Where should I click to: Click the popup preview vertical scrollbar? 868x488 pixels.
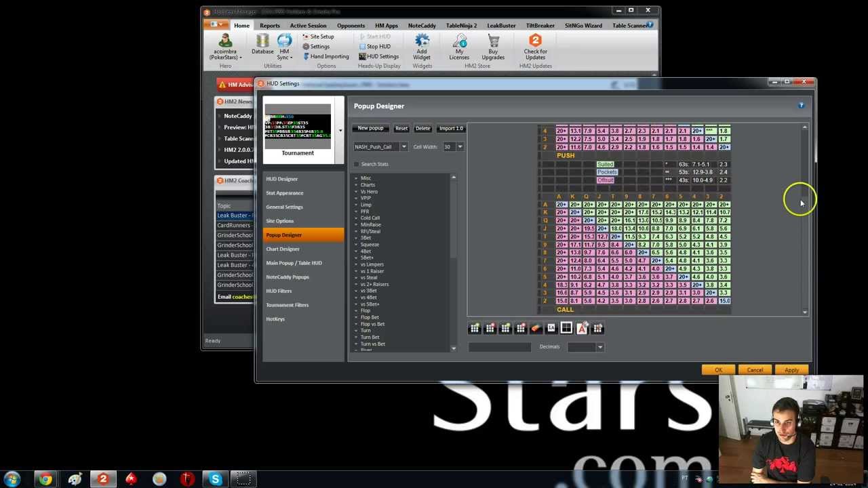coord(805,219)
